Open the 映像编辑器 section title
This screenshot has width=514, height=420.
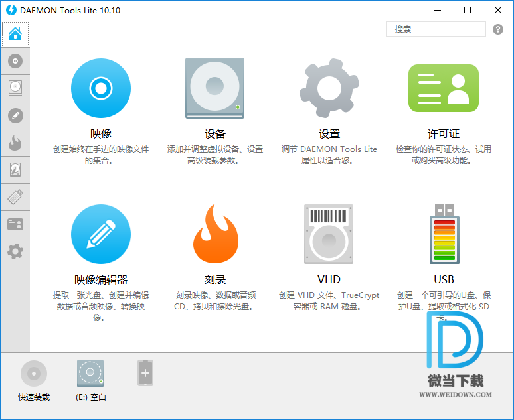pos(101,279)
